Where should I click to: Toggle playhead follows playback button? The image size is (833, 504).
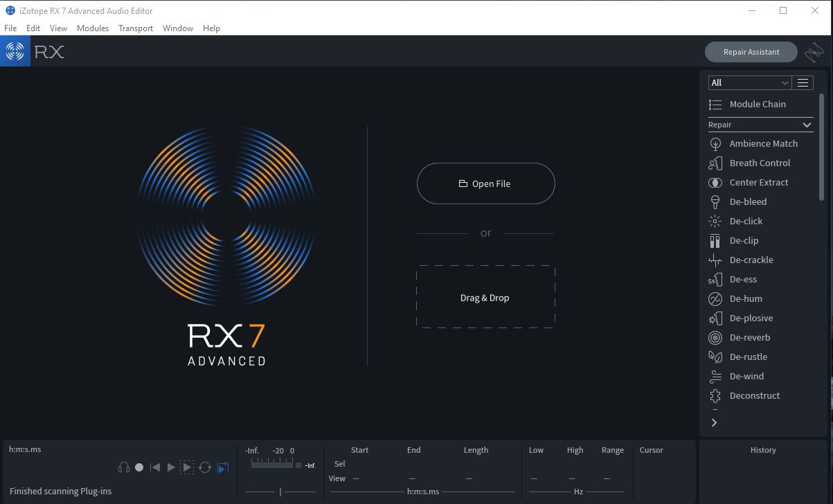coord(222,467)
